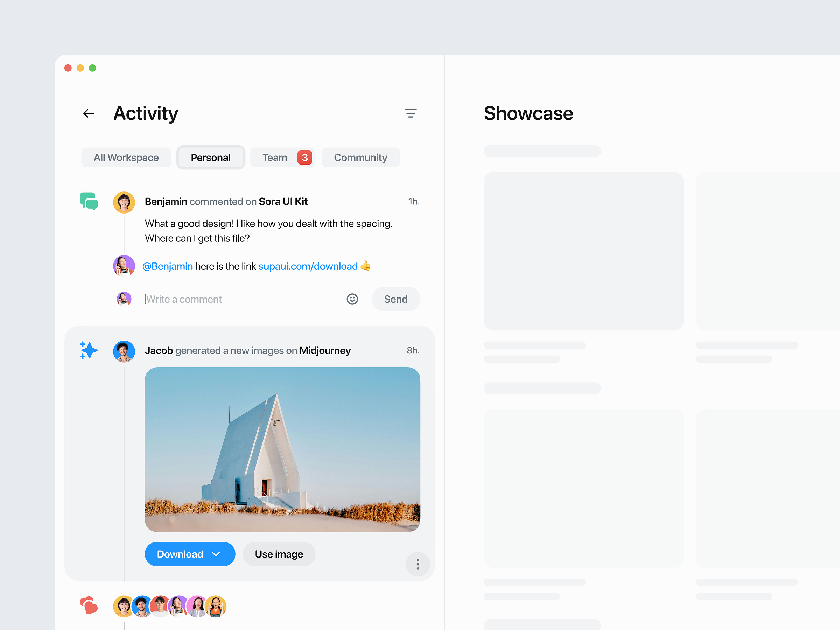
Task: Select the All Workspace tab
Action: [x=126, y=157]
